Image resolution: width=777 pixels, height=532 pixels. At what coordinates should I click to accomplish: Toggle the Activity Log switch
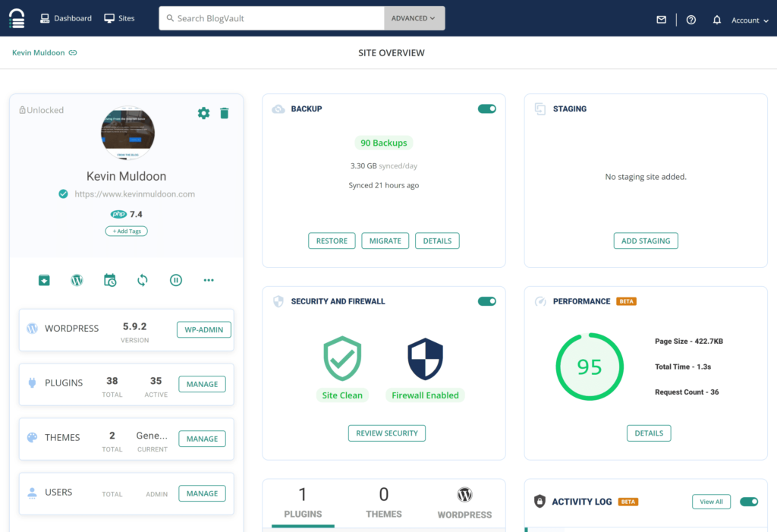749,502
